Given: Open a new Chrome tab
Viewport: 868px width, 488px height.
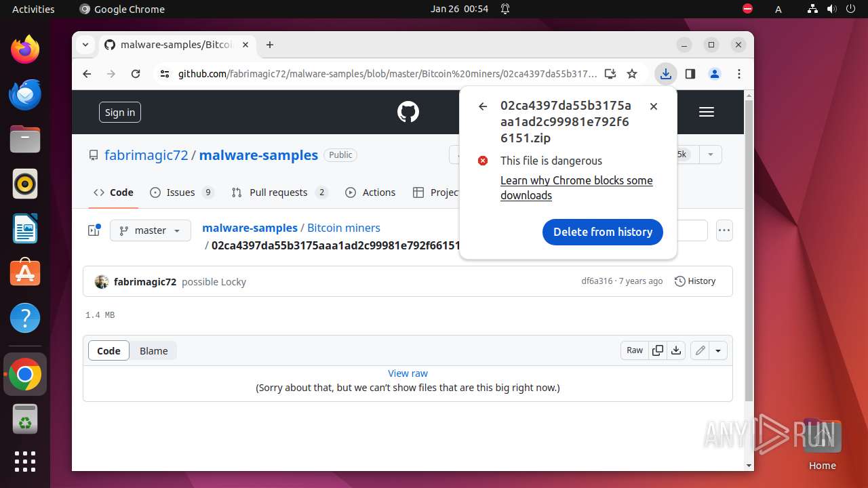Looking at the screenshot, I should point(270,45).
